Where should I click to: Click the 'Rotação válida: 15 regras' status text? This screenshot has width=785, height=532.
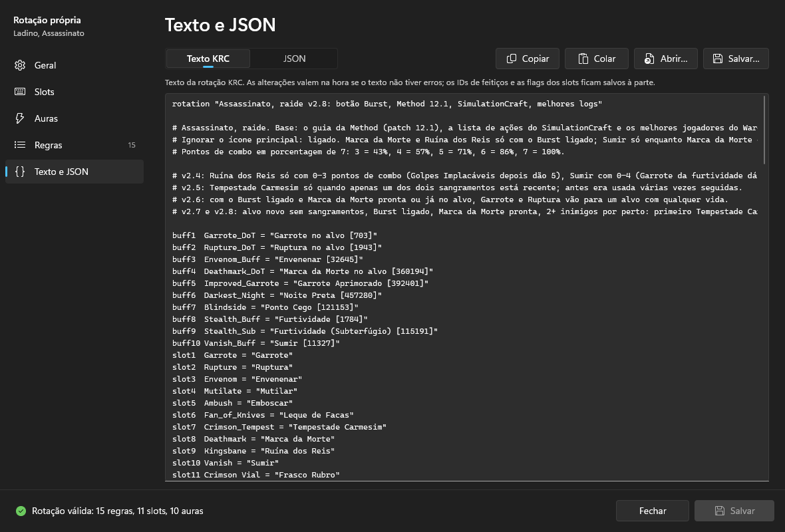118,511
